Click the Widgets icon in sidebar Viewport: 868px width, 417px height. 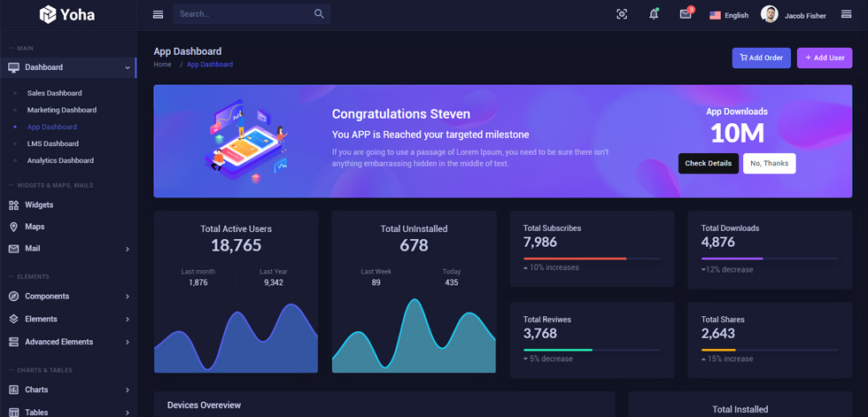click(14, 205)
